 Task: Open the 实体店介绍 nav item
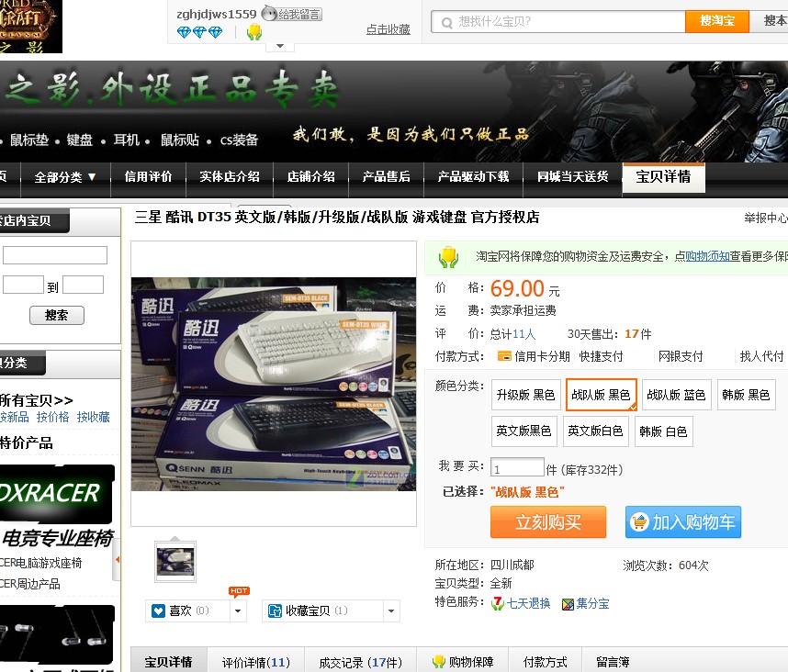pos(230,177)
